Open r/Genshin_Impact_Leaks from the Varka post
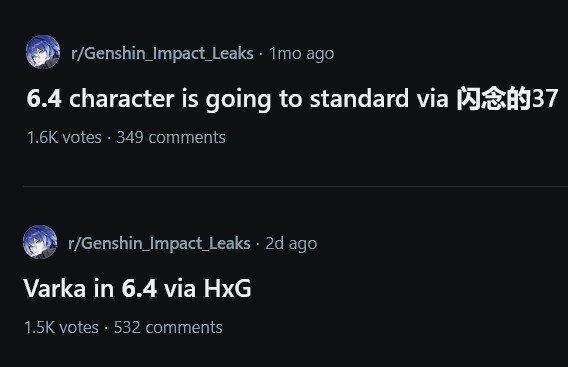This screenshot has height=367, width=568. (159, 243)
